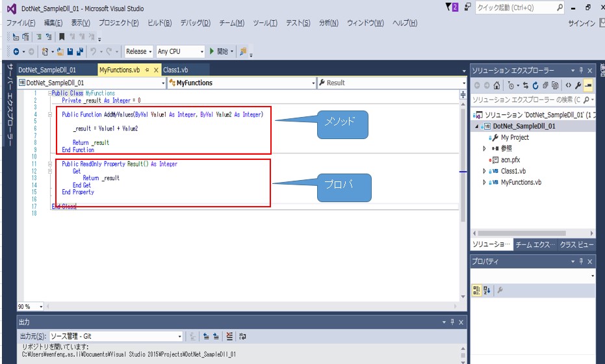Toggle Preview Selected Items highlighted button in Solution Explorer
The width and height of the screenshot is (605, 364).
588,85
